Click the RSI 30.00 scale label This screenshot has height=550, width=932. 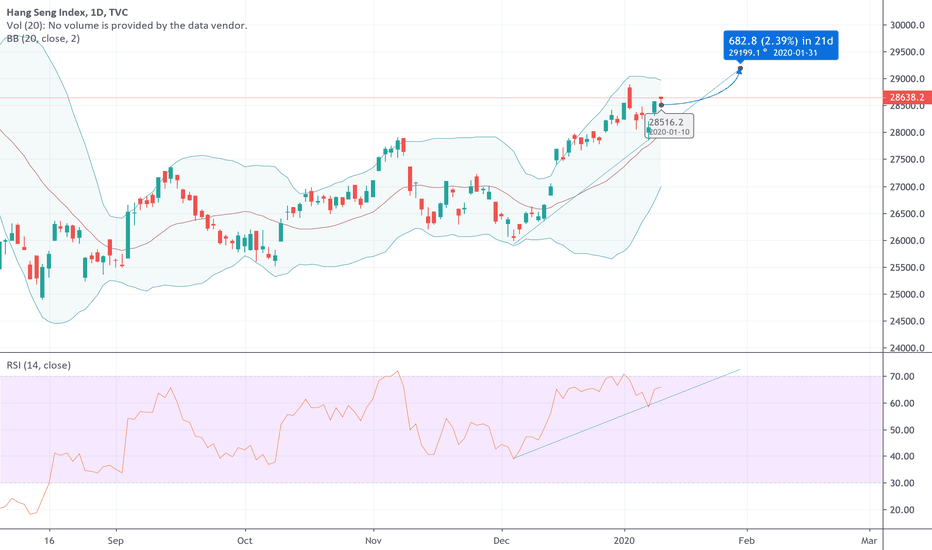point(902,483)
